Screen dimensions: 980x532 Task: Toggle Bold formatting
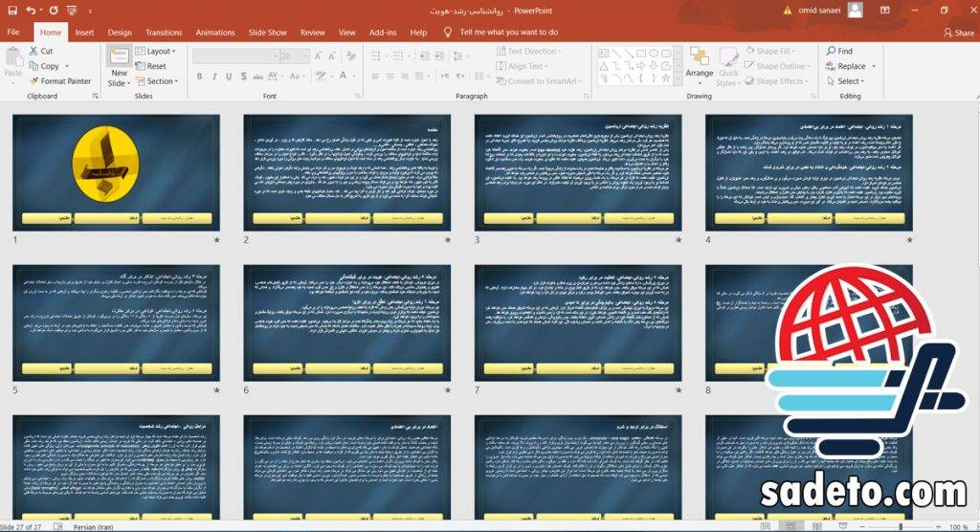199,76
